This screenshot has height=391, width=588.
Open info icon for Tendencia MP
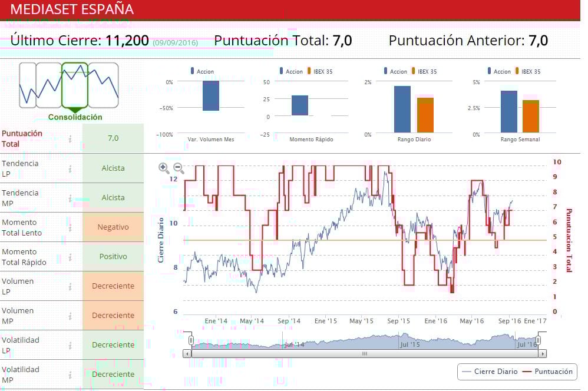pyautogui.click(x=70, y=198)
